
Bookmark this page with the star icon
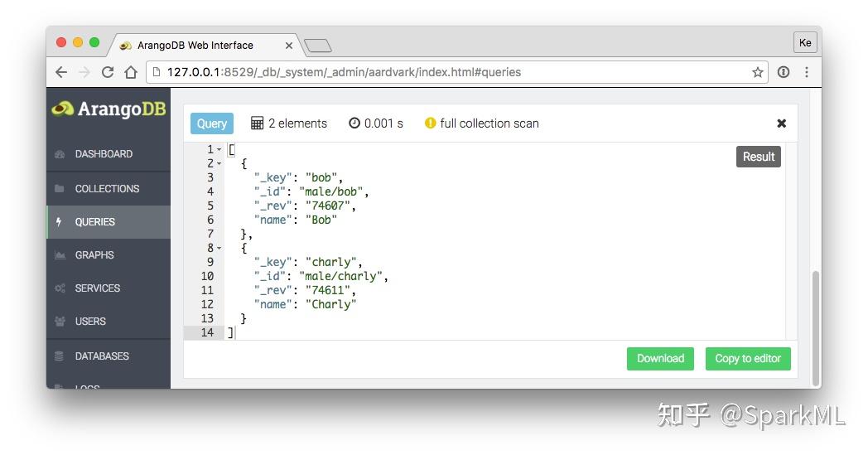pyautogui.click(x=757, y=72)
